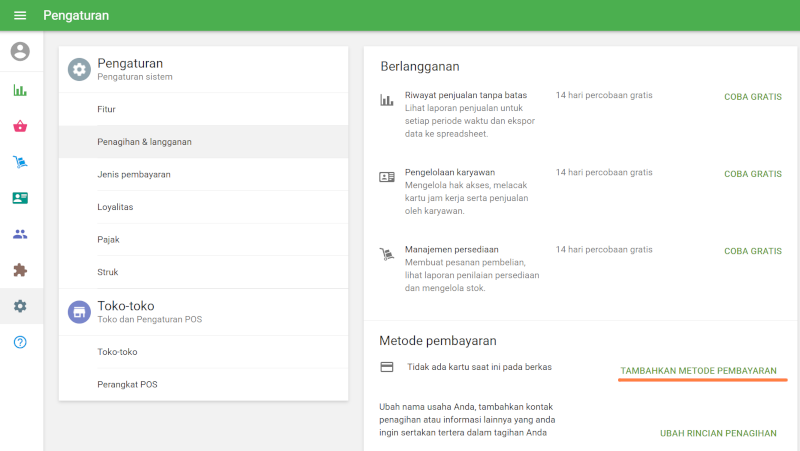Open the integrations puzzle piece icon
Viewport: 800px width, 451px height.
pyautogui.click(x=20, y=270)
